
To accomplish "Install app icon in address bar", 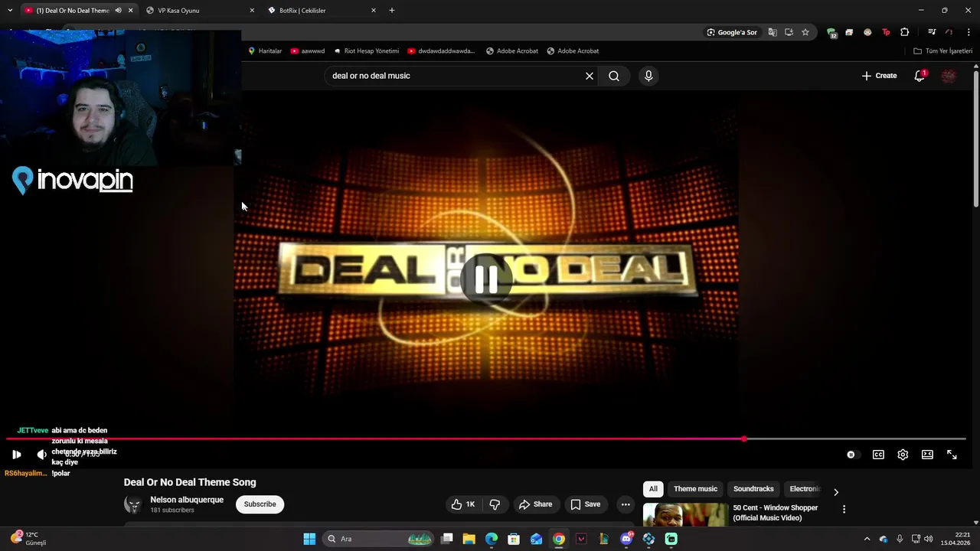I will point(789,32).
